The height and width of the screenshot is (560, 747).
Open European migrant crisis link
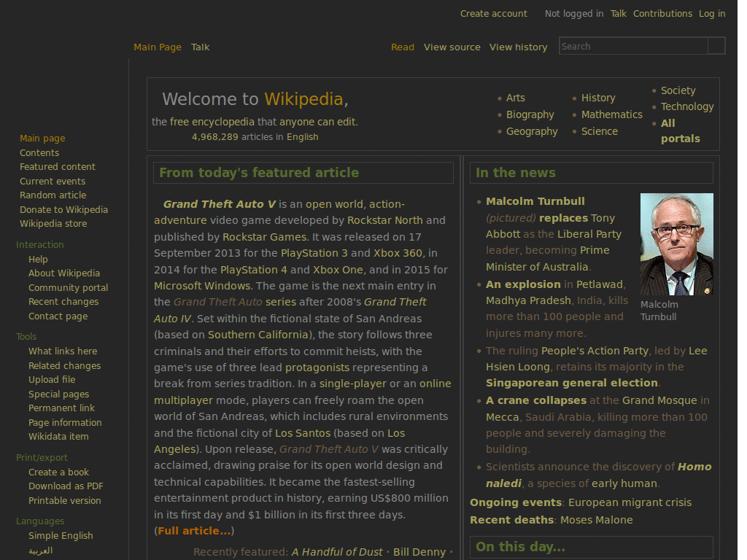coord(630,503)
